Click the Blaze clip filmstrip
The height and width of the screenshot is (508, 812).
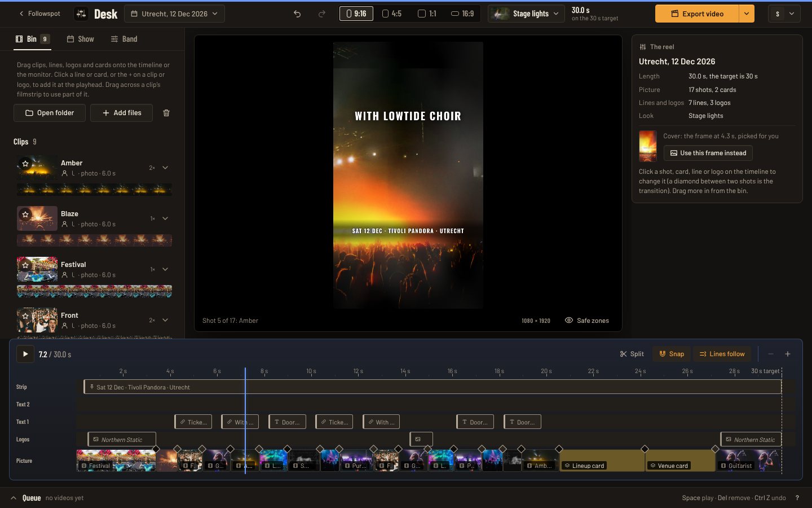[94, 240]
